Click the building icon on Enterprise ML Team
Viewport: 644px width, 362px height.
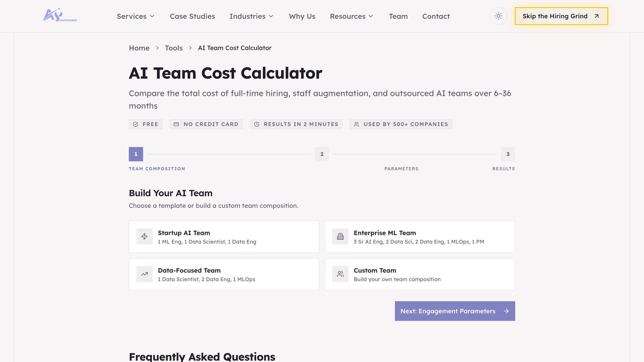click(340, 236)
